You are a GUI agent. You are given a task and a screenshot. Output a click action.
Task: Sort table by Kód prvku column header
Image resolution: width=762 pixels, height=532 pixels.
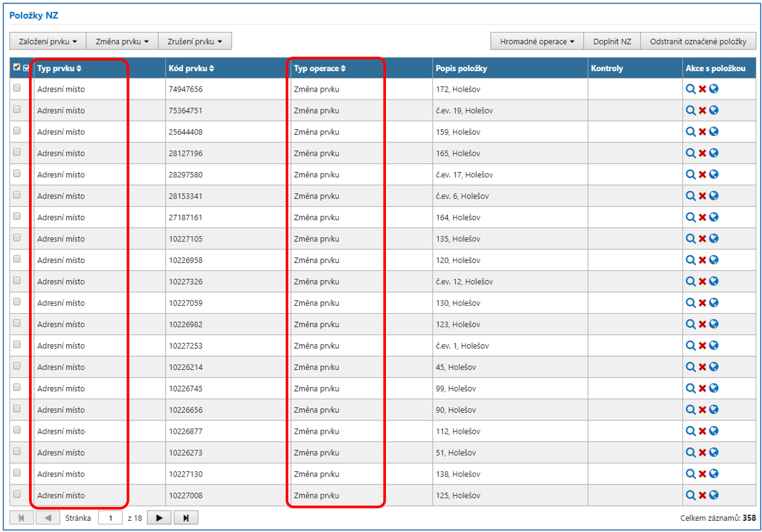coord(191,69)
